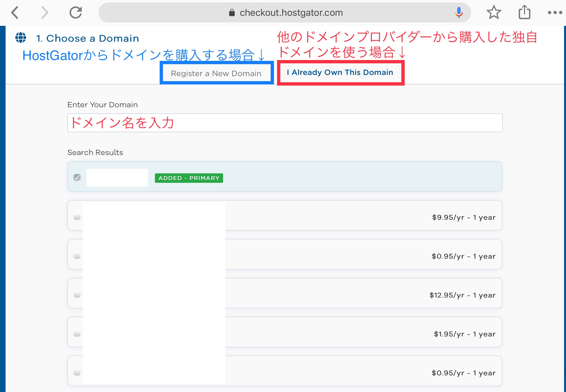Select I Already Own This Domain tab
The image size is (566, 392).
tap(340, 73)
